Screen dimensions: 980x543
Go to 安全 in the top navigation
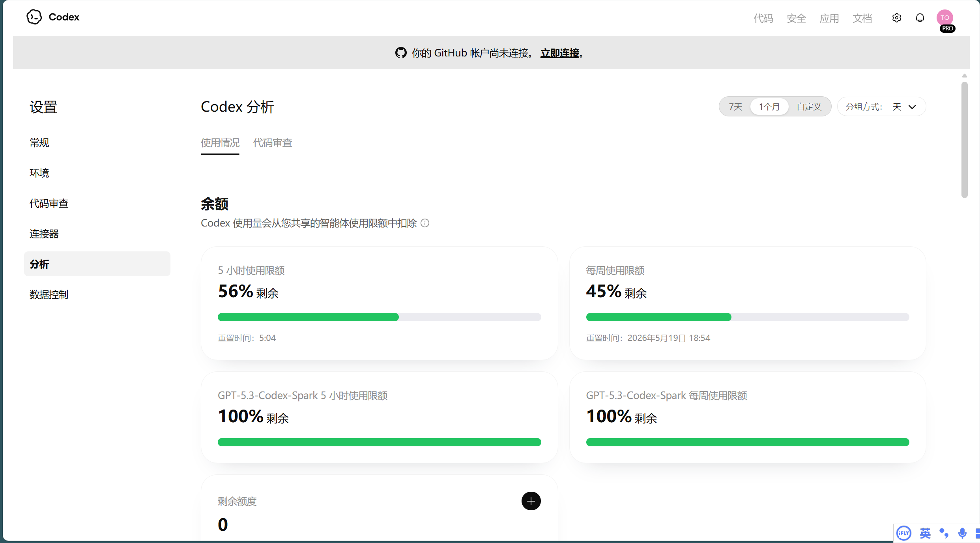click(796, 18)
